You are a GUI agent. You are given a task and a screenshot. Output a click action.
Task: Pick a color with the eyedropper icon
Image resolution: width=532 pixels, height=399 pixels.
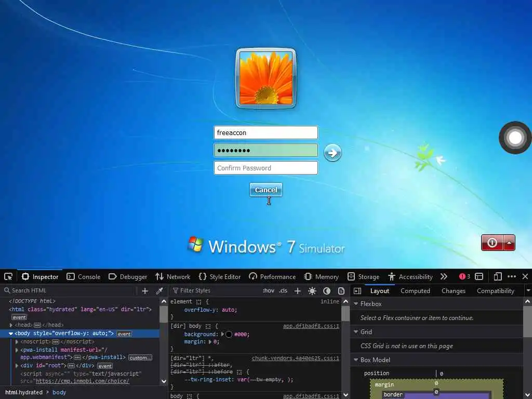pyautogui.click(x=159, y=291)
